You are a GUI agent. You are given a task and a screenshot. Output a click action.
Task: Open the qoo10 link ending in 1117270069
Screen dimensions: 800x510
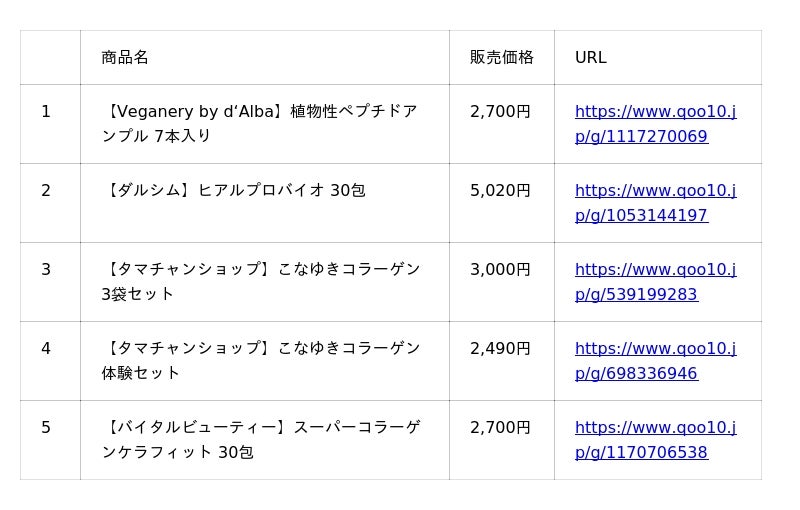655,124
